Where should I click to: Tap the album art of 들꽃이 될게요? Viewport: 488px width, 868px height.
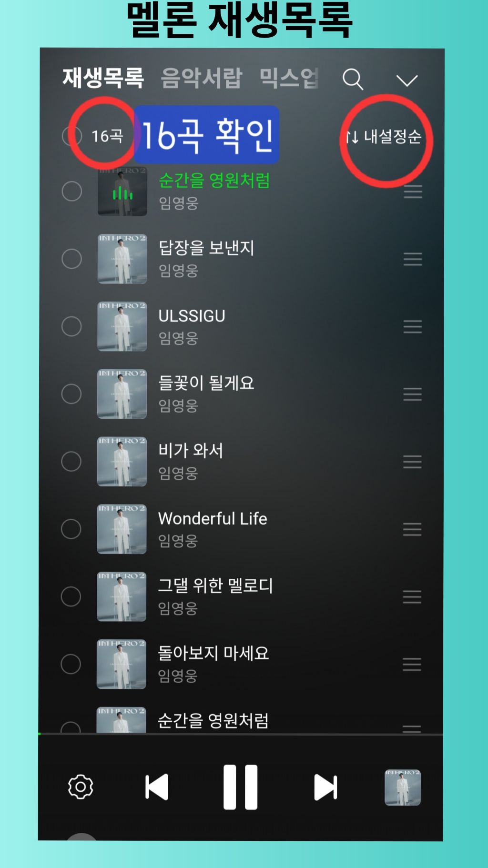tap(122, 394)
